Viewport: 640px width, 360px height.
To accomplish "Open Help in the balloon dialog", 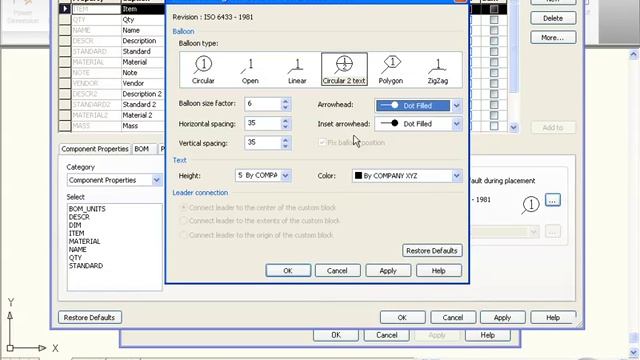I will (439, 271).
